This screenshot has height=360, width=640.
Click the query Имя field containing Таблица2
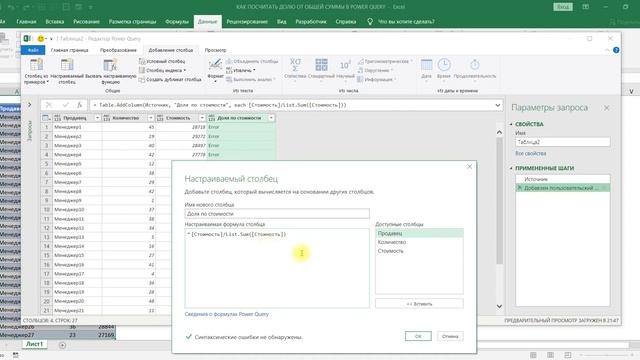pos(562,142)
